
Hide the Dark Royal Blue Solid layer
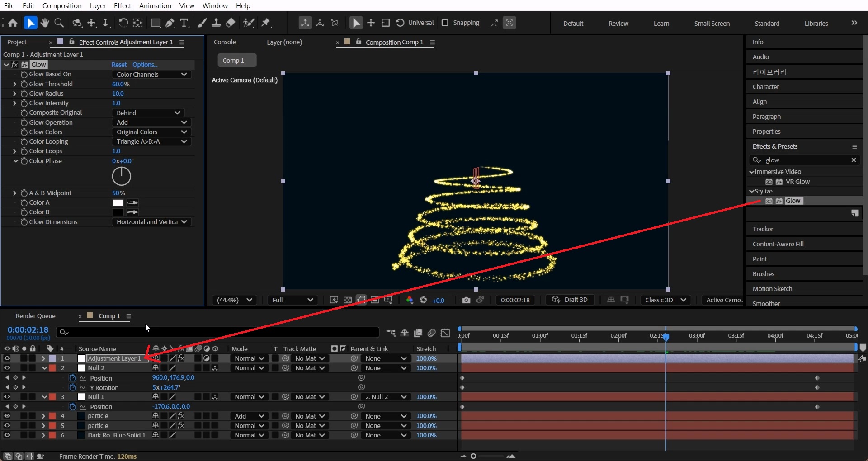pos(7,435)
